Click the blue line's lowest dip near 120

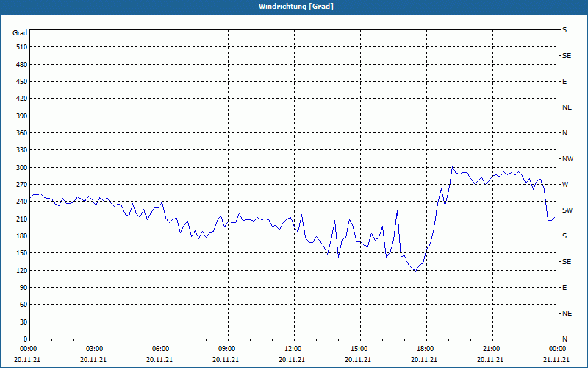coord(415,271)
